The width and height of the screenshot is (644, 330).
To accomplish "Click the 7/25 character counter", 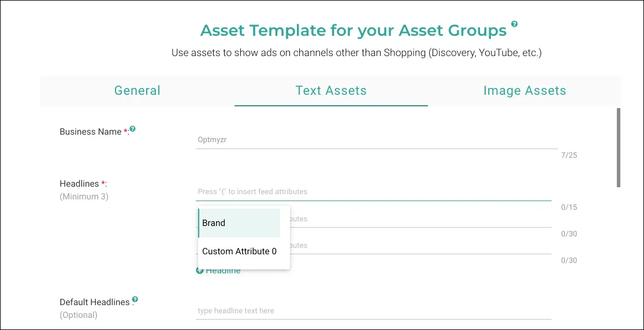I will 568,155.
